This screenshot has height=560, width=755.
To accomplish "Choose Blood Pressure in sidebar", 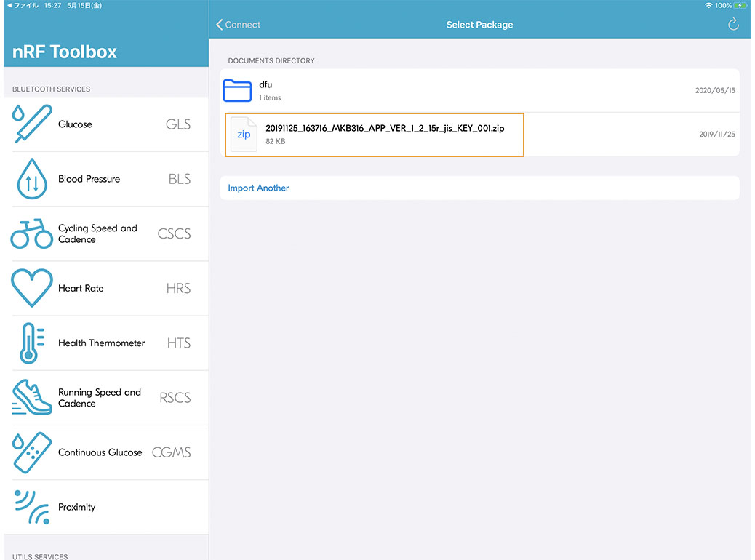I will click(x=89, y=179).
